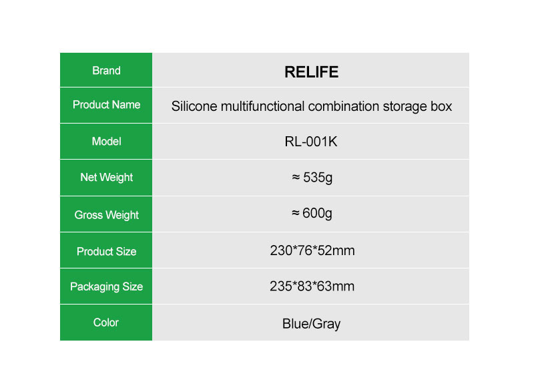Click the Net Weight label cell
This screenshot has height=392, width=534.
tap(106, 178)
